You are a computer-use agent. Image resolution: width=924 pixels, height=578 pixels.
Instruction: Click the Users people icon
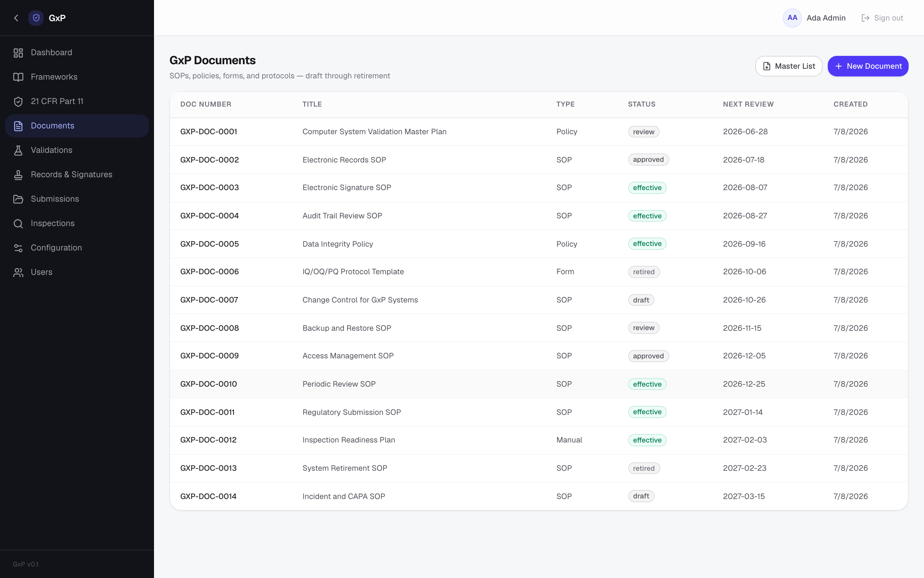point(18,272)
